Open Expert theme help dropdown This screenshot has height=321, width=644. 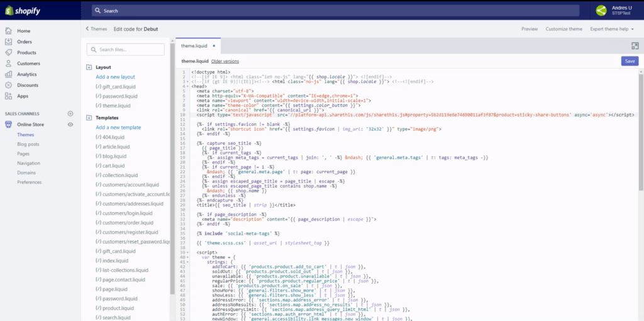point(611,29)
